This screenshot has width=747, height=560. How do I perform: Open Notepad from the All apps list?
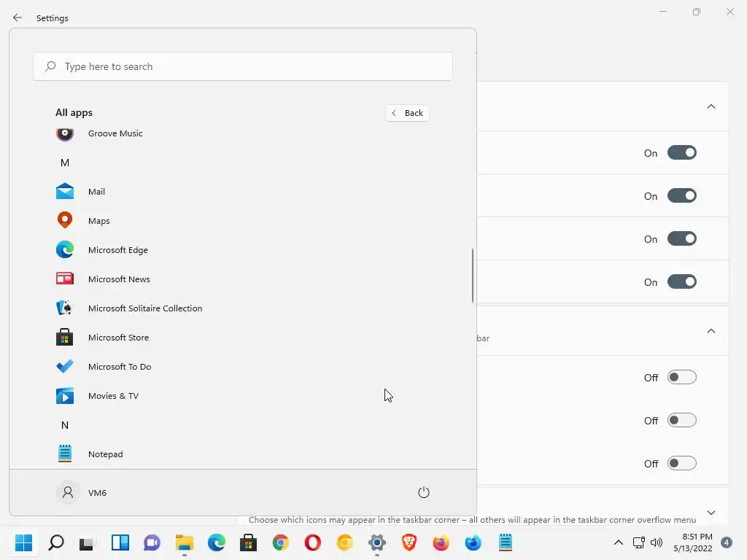[105, 454]
